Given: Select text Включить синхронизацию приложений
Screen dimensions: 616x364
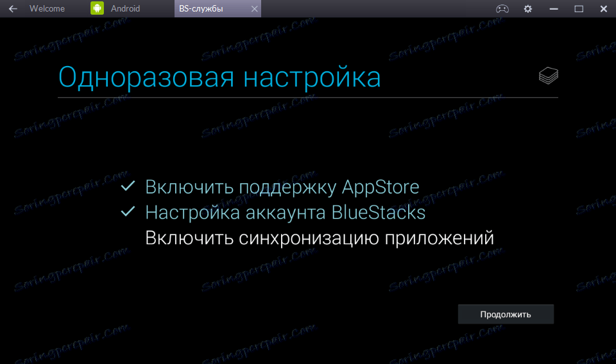Looking at the screenshot, I should pos(320,238).
